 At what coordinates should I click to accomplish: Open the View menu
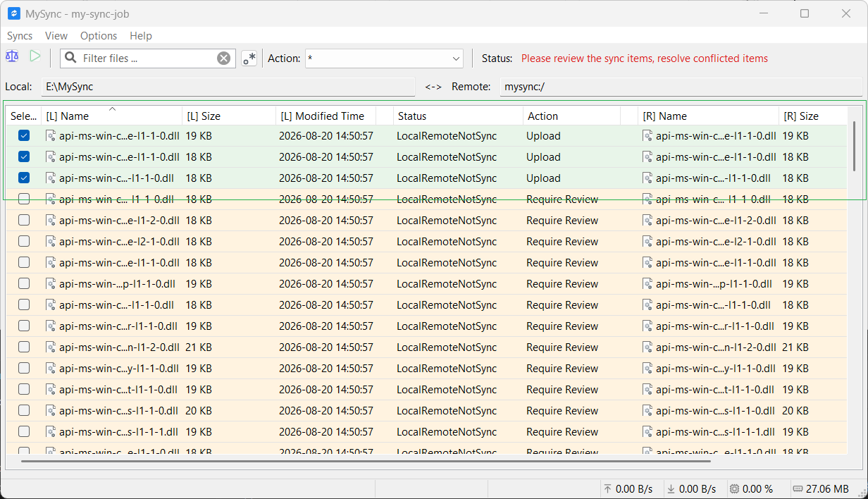click(x=56, y=36)
